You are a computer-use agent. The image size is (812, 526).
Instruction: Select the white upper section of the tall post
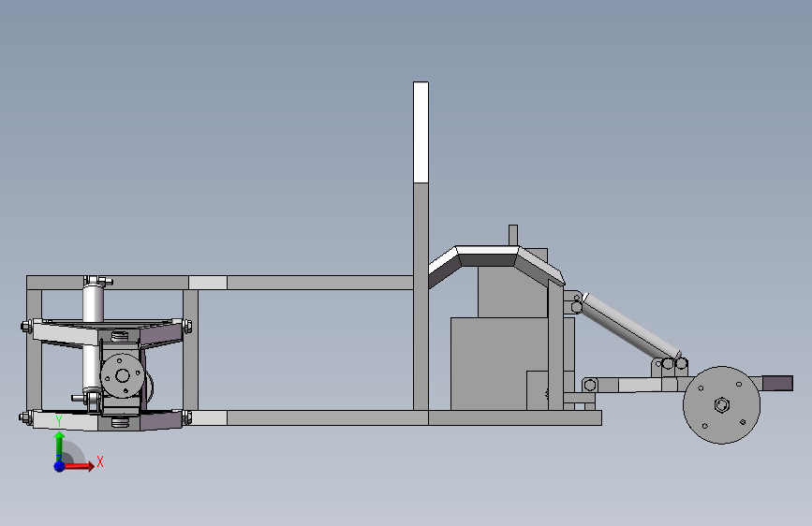tap(421, 132)
